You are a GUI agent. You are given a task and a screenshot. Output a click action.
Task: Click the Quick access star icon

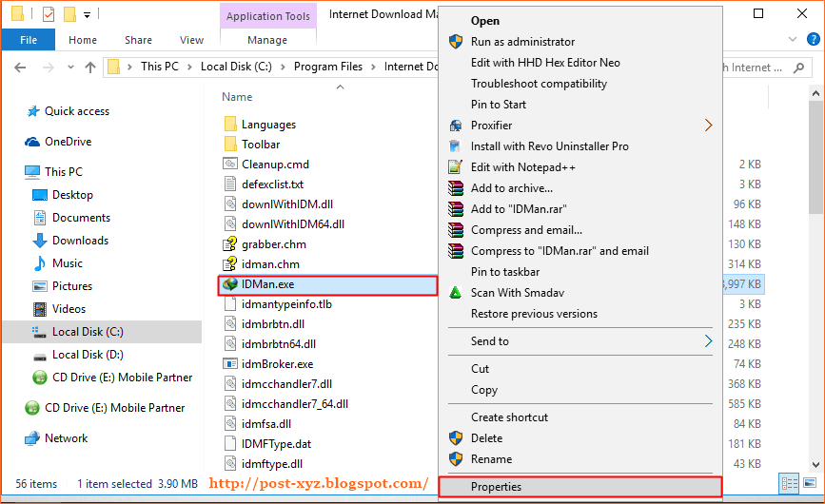tap(33, 111)
